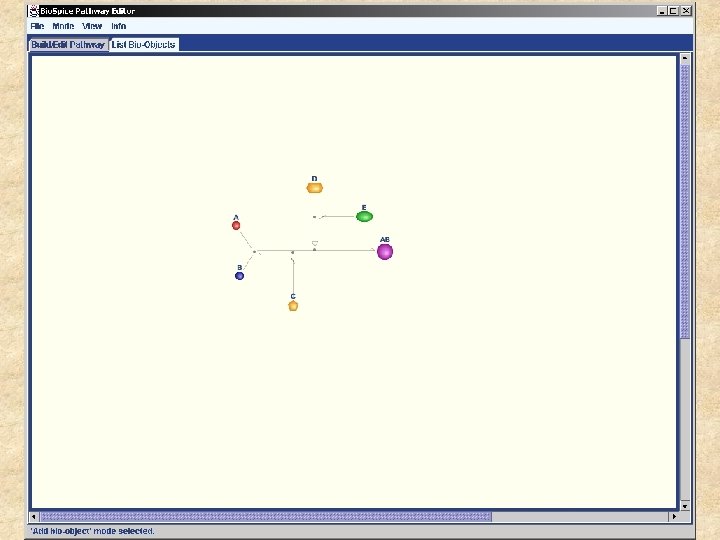
Task: Click the vertical scrollbar up arrow
Action: pyautogui.click(x=685, y=58)
